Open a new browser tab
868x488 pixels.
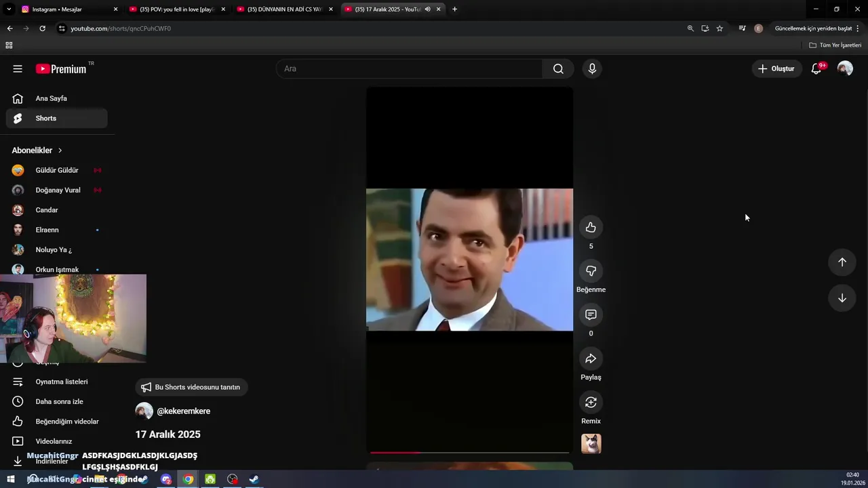(454, 9)
